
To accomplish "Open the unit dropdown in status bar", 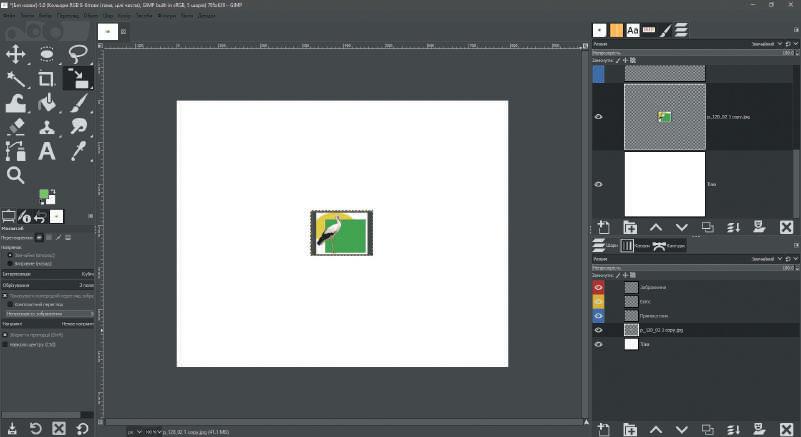I will click(134, 432).
